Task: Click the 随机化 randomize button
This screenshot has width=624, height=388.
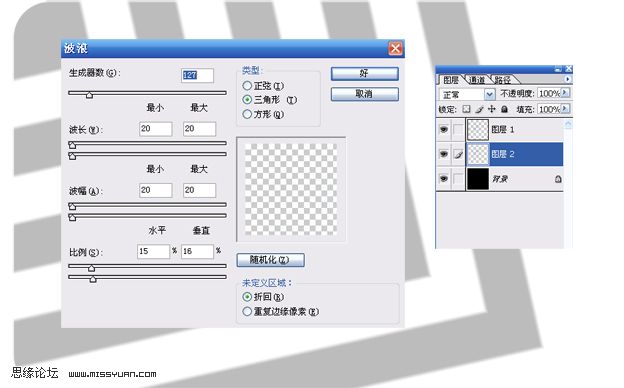Action: [271, 260]
